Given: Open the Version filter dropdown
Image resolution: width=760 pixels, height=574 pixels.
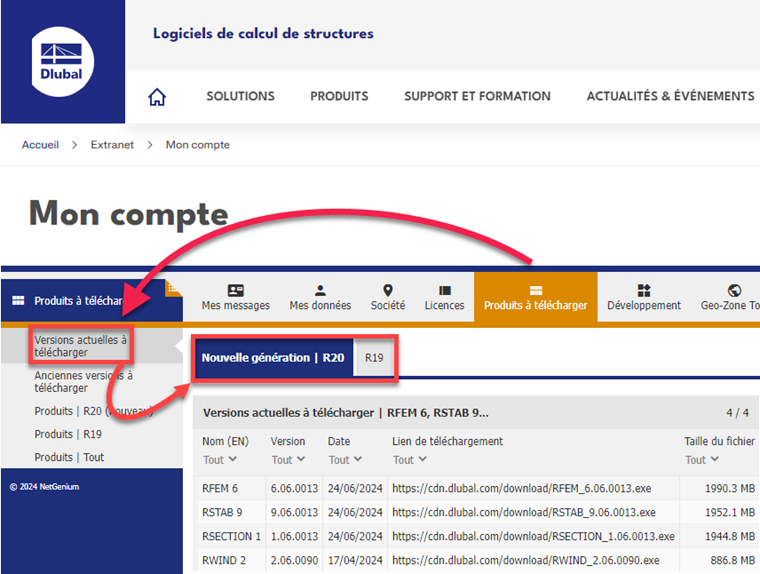Looking at the screenshot, I should point(288,460).
